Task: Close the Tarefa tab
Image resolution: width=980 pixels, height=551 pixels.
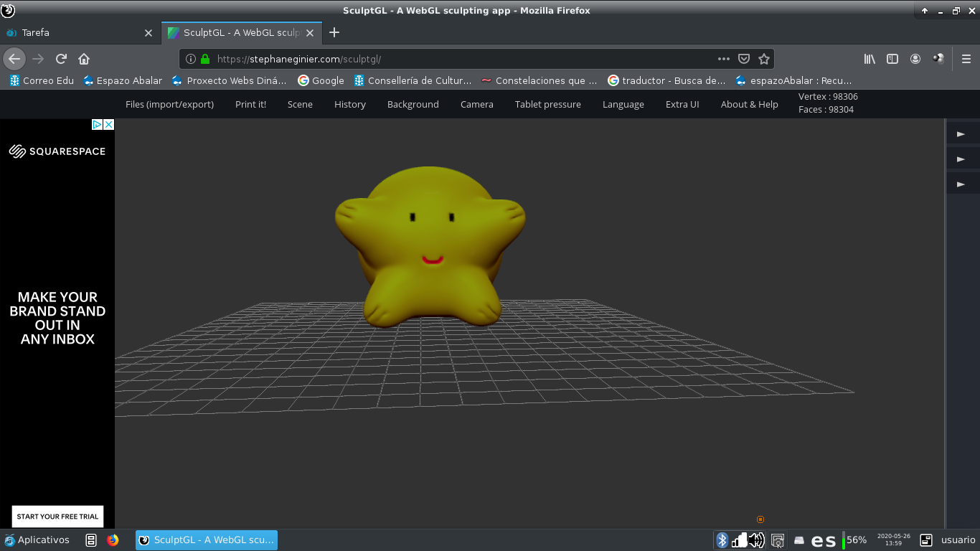Action: [149, 33]
